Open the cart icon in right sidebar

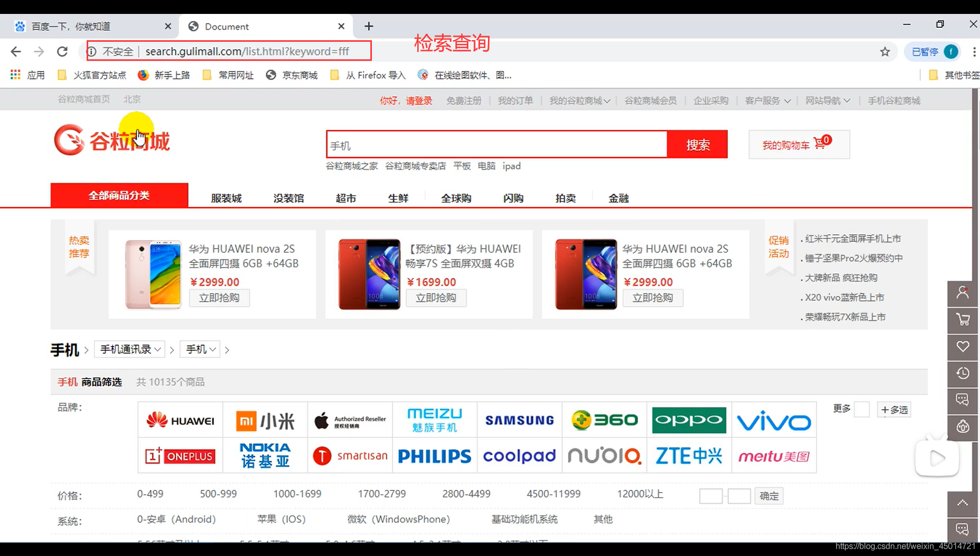(962, 320)
